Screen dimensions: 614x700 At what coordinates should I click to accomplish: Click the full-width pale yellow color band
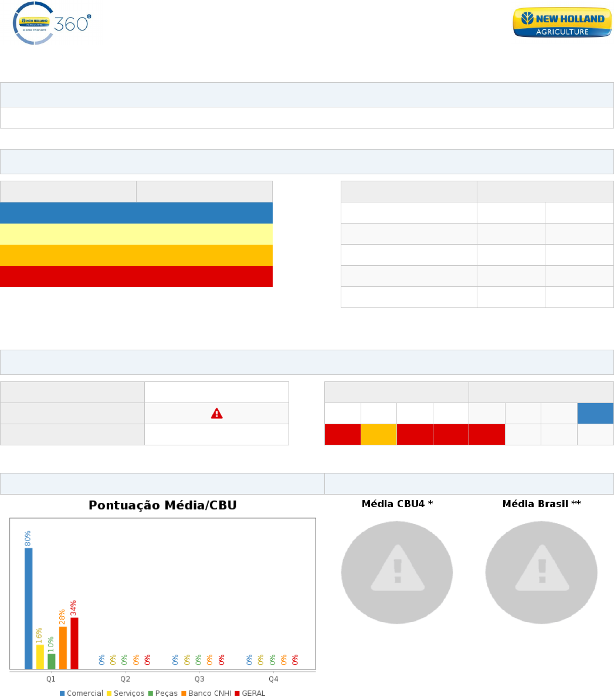coord(136,234)
